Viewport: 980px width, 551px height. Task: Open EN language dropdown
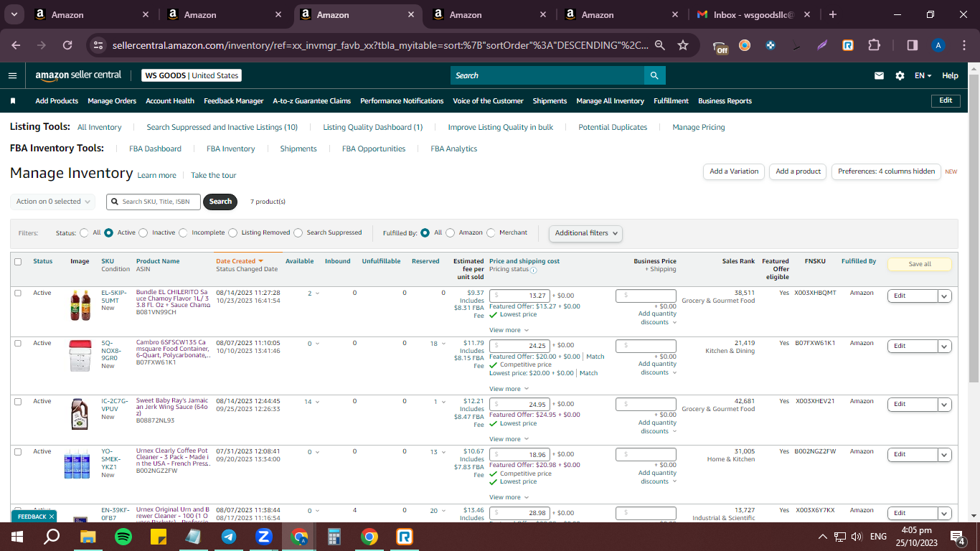coord(923,75)
